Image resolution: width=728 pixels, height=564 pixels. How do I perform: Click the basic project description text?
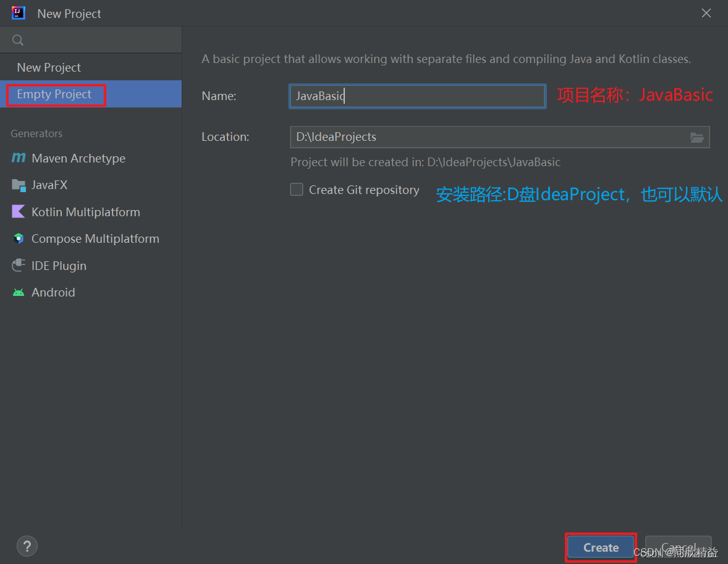446,59
